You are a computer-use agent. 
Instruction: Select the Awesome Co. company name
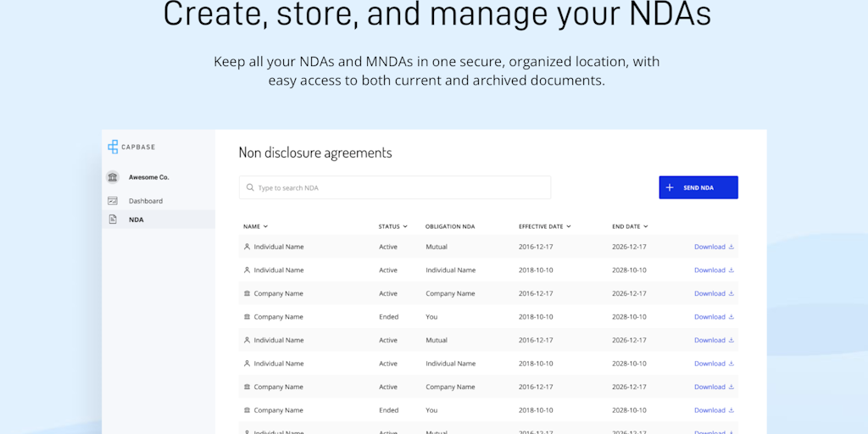tap(149, 177)
